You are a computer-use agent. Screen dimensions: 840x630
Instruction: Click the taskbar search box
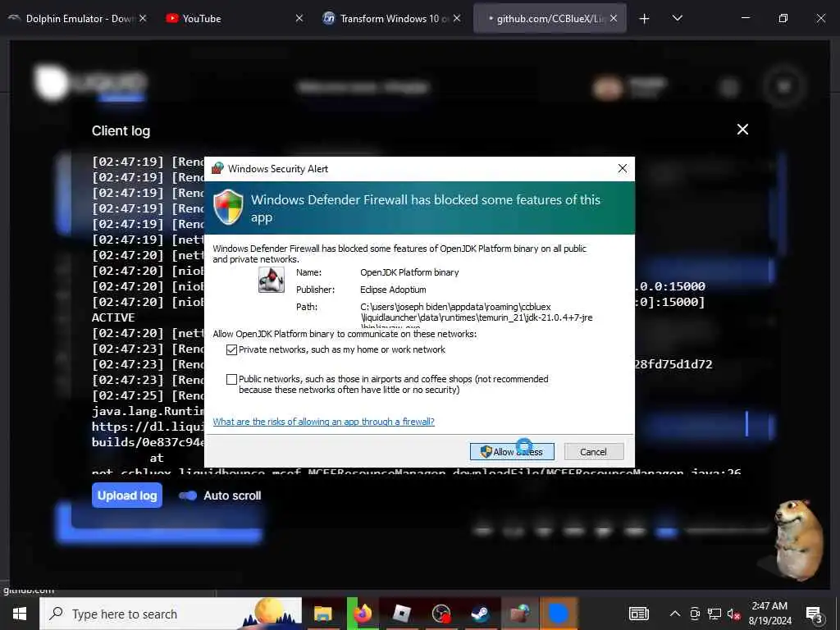[171, 614]
